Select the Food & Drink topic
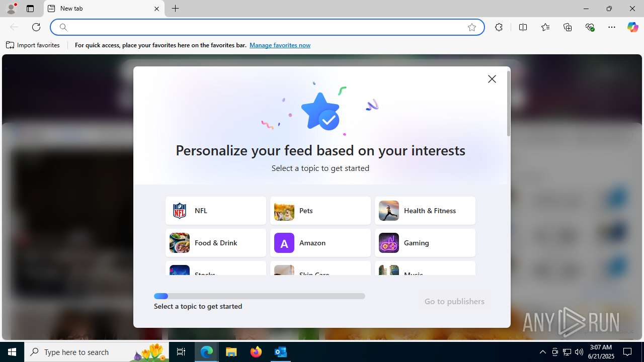This screenshot has height=362, width=644. [216, 243]
